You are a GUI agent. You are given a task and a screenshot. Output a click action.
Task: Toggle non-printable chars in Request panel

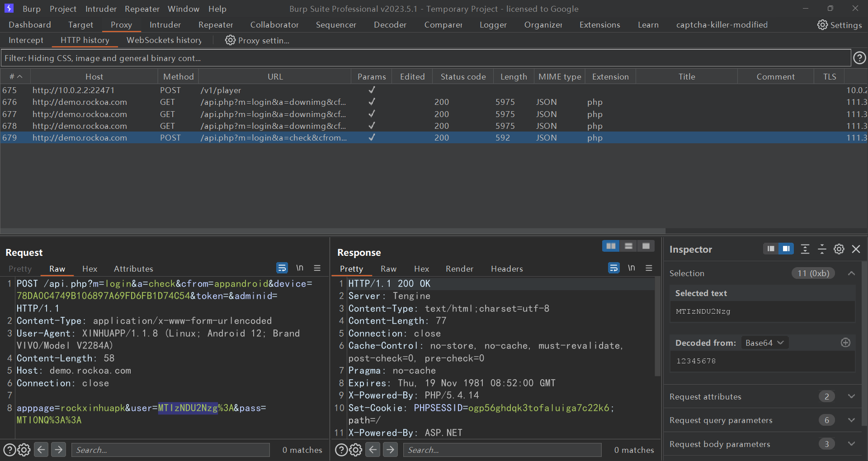pyautogui.click(x=300, y=268)
